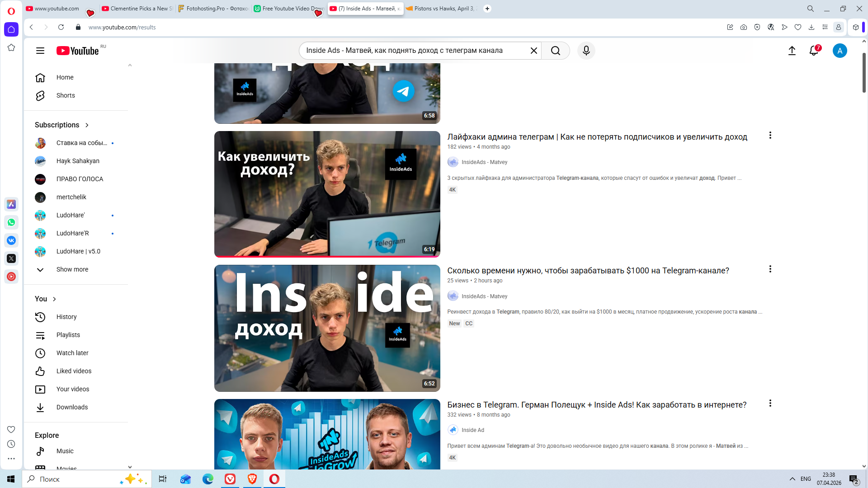
Task: Click the upload video arrow icon
Action: [792, 51]
